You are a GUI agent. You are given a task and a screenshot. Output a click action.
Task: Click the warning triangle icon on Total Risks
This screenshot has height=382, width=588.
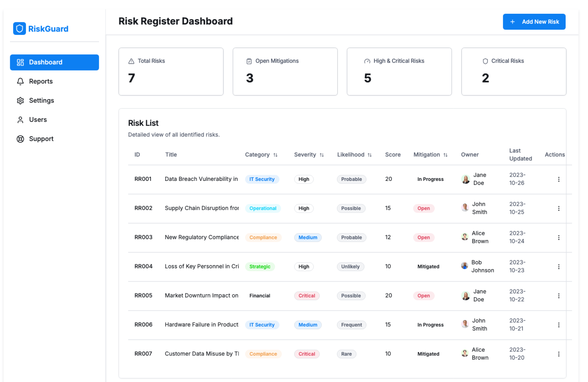131,61
